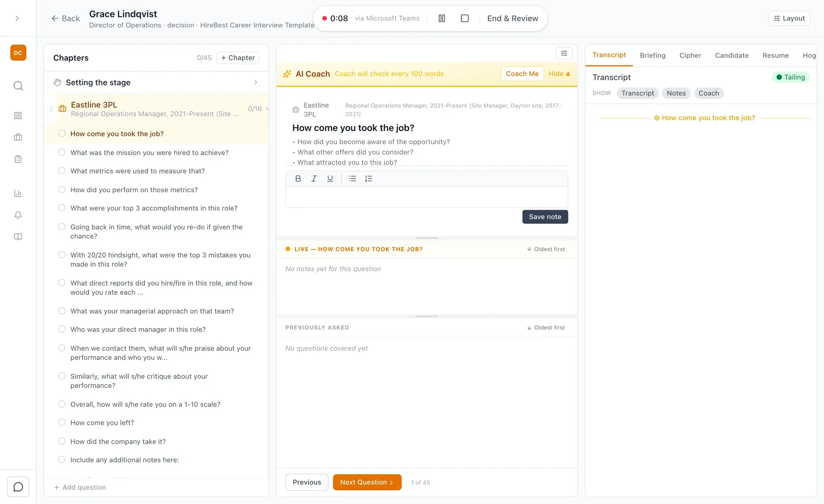Expand the Setting the stage chapter
824x504 pixels.
pyautogui.click(x=255, y=82)
